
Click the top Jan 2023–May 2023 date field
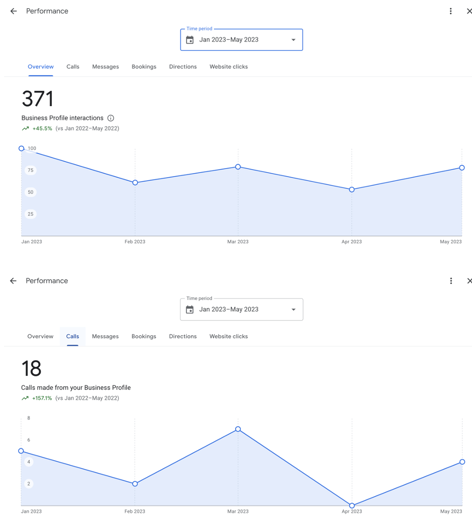tap(241, 40)
